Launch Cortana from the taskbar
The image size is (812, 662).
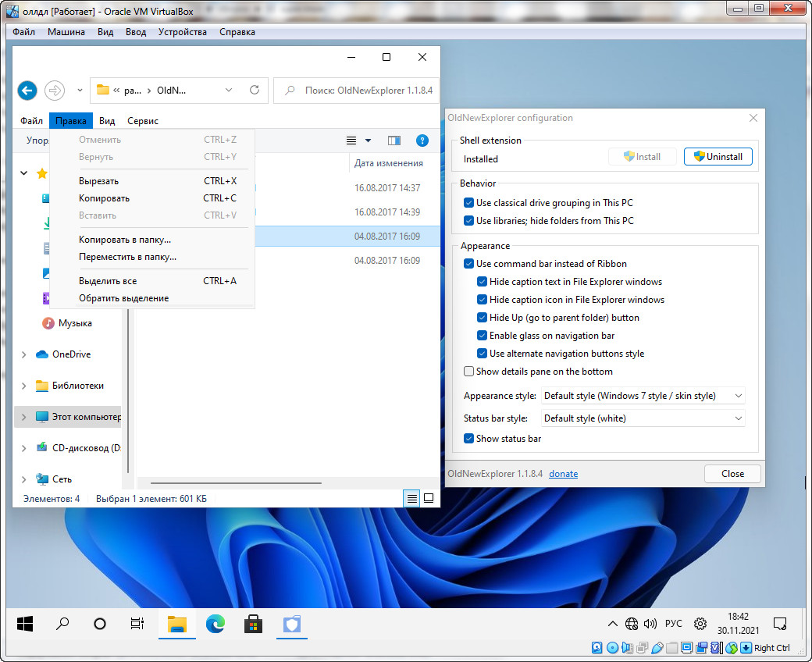tap(100, 624)
